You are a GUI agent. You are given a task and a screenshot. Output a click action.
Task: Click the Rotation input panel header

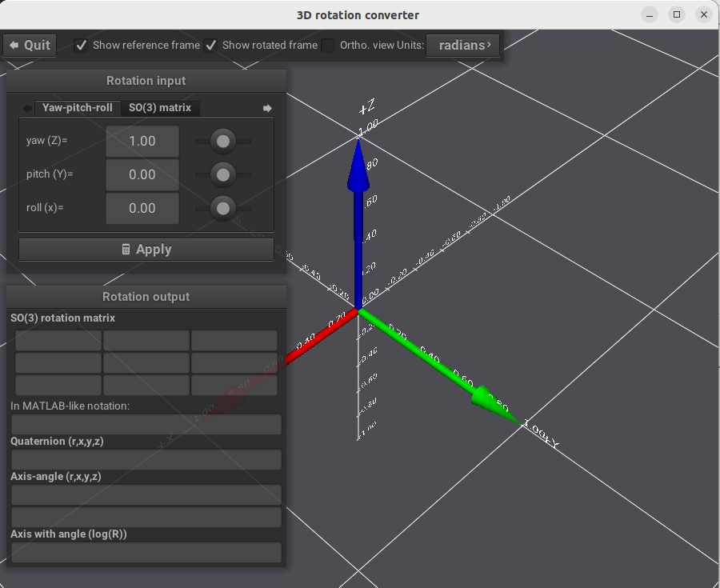tap(146, 81)
